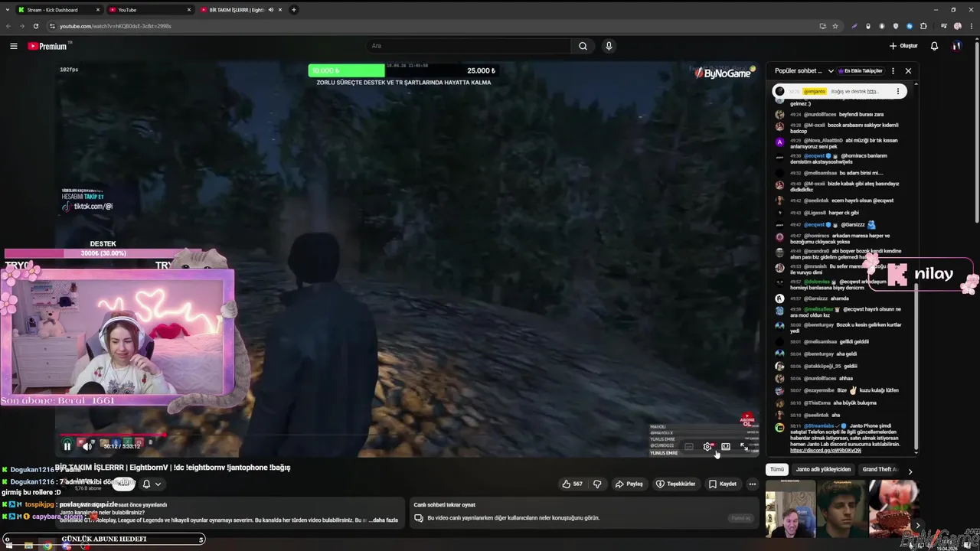Open chat panel three-dot options
The width and height of the screenshot is (980, 551).
pos(893,71)
